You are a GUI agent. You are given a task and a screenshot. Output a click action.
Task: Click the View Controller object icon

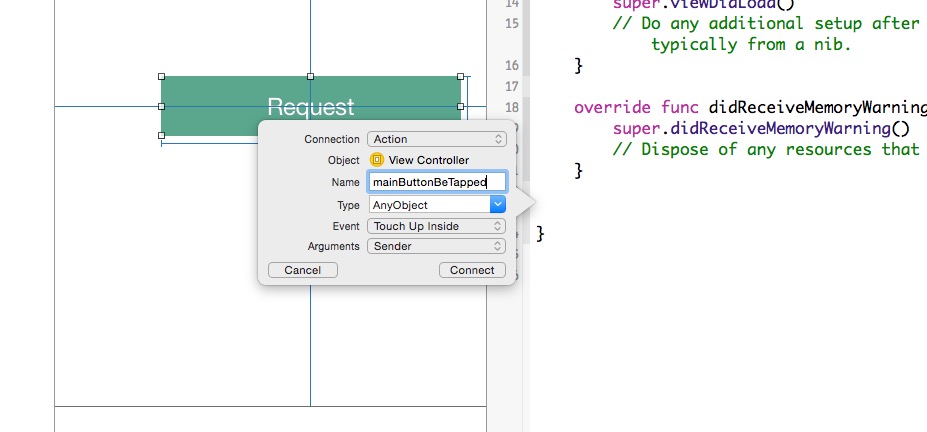377,160
